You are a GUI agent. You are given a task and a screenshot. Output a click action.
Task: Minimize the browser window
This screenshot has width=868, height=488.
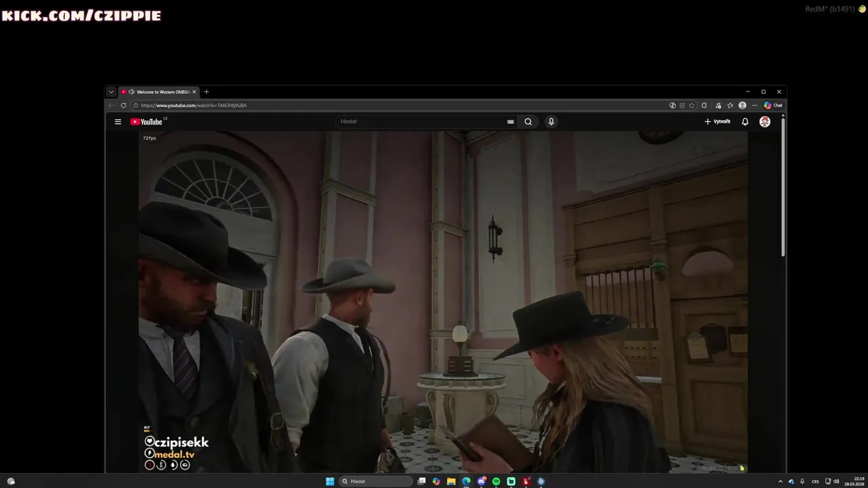[x=747, y=91]
